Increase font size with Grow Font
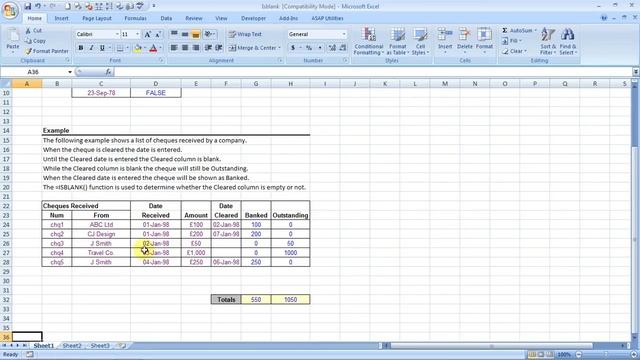 click(x=148, y=34)
